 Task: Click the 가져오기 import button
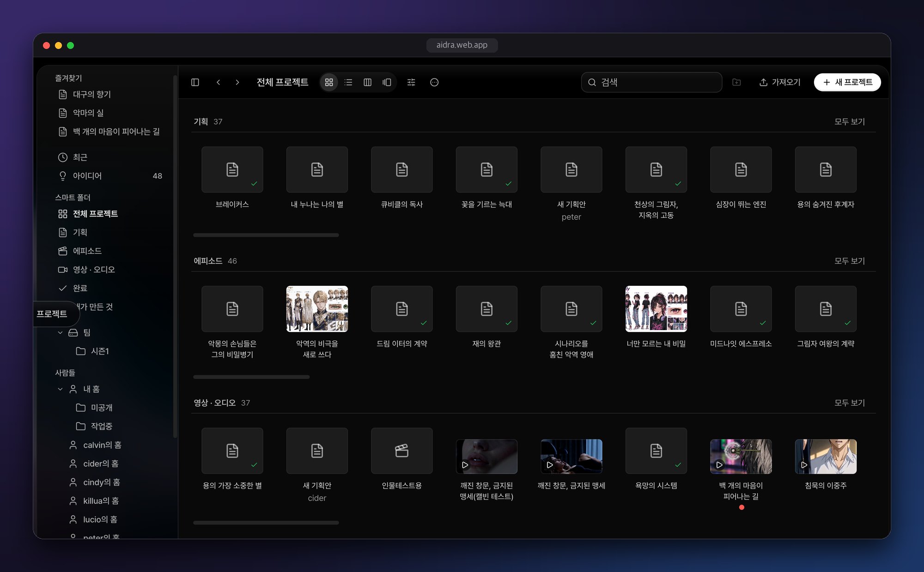[x=779, y=82]
